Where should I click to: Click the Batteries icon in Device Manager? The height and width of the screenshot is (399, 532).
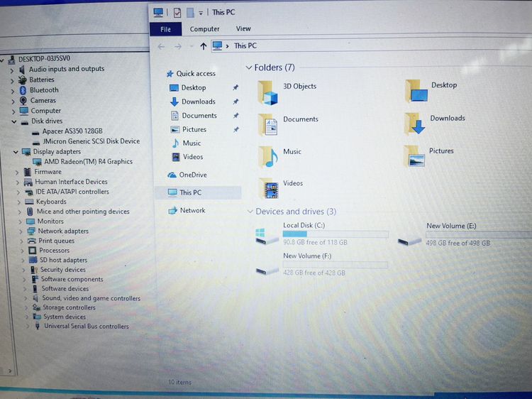pos(23,80)
